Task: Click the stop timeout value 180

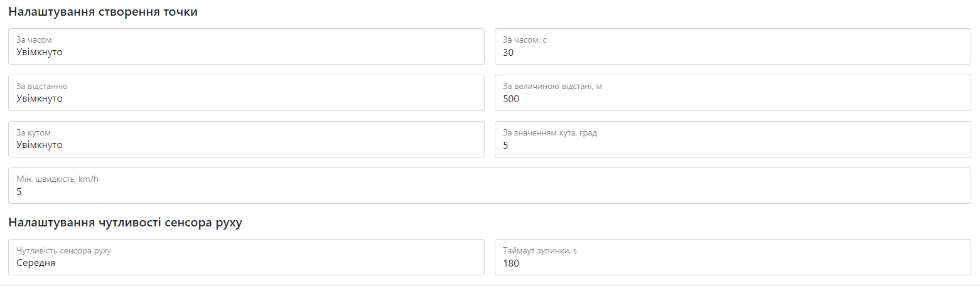Action: click(x=511, y=263)
